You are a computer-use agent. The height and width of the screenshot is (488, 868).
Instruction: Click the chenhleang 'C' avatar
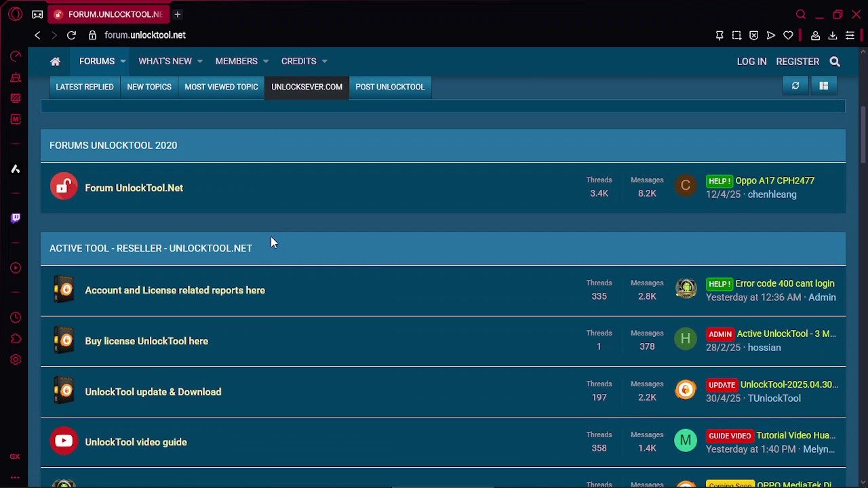pos(686,186)
